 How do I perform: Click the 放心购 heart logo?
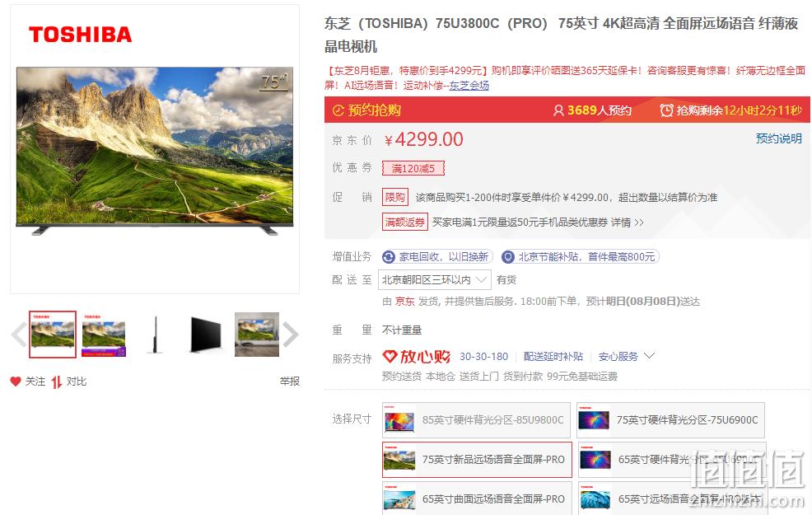(x=417, y=357)
